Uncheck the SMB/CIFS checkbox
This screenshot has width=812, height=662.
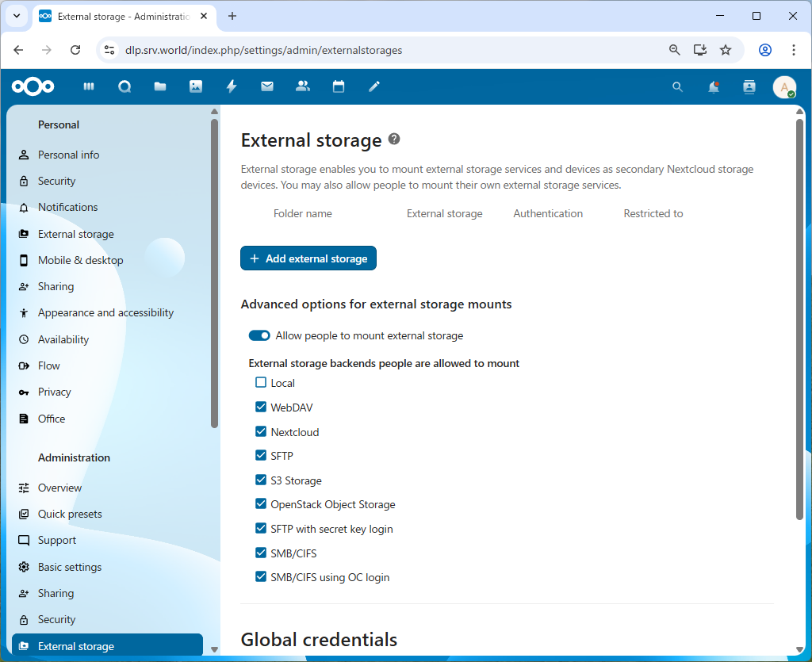tap(261, 553)
